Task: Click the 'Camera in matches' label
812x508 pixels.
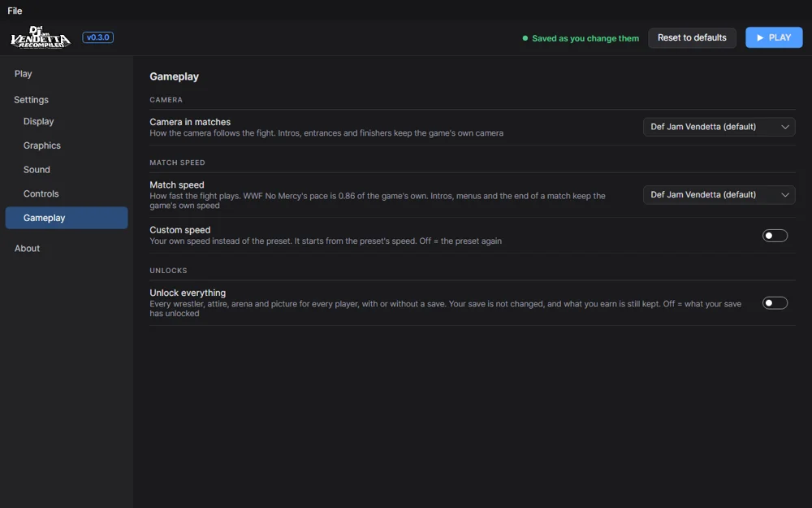Action: coord(190,122)
